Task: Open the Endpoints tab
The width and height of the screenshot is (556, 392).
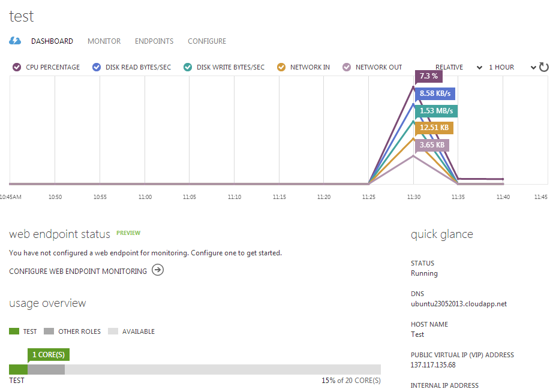Action: [154, 41]
